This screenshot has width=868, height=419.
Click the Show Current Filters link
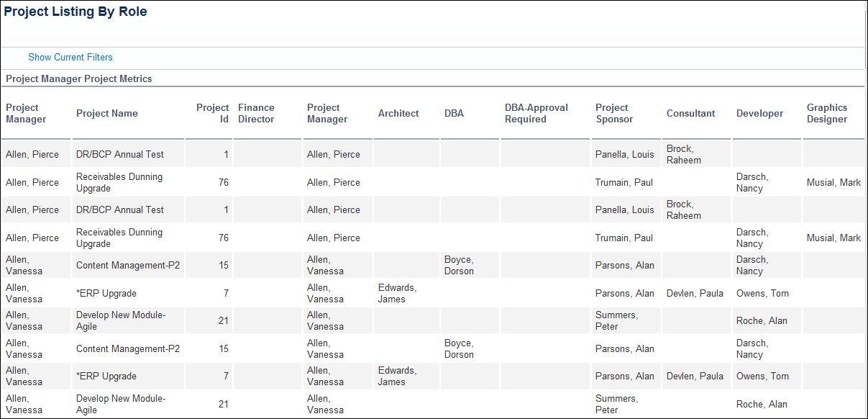[x=70, y=58]
